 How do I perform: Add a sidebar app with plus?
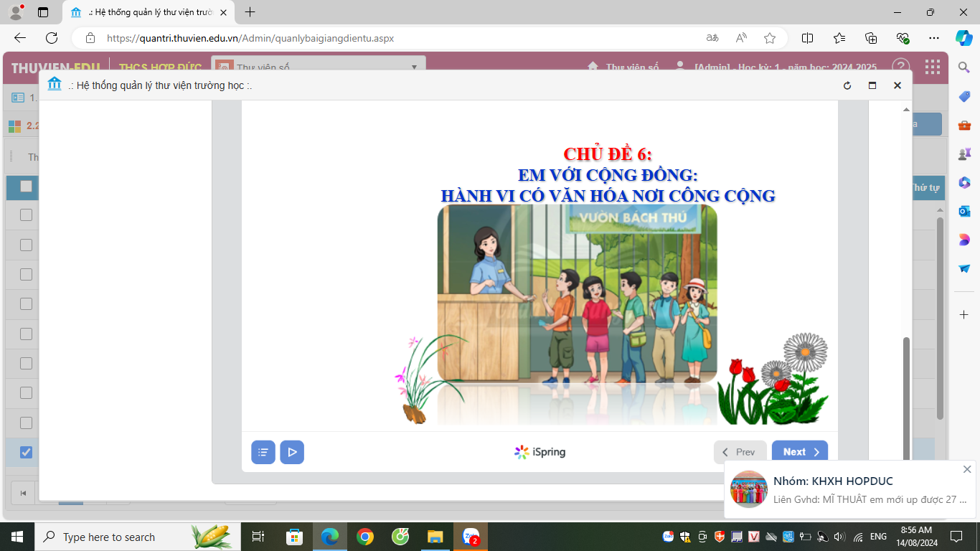tap(964, 314)
